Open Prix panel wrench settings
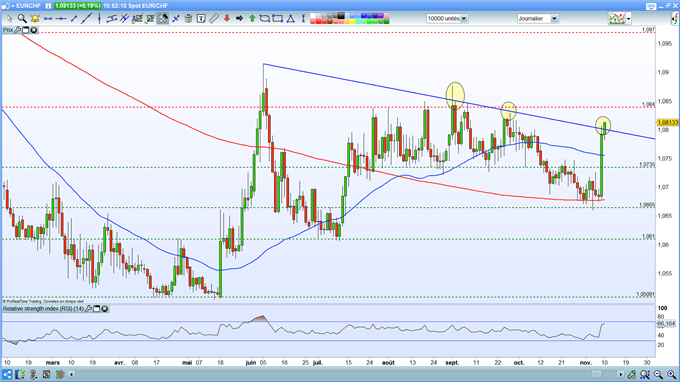This screenshot has height=382, width=680. [x=18, y=30]
